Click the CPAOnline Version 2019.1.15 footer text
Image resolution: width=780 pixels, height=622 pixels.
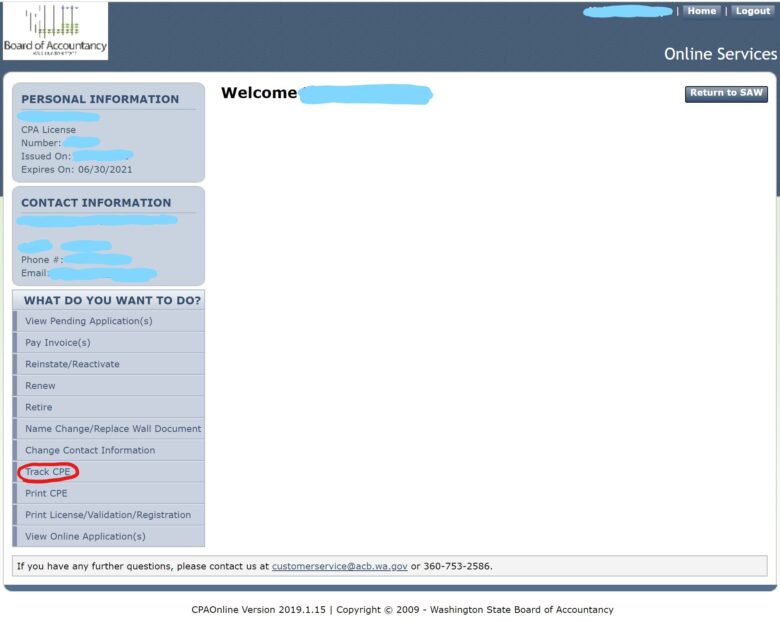point(258,610)
